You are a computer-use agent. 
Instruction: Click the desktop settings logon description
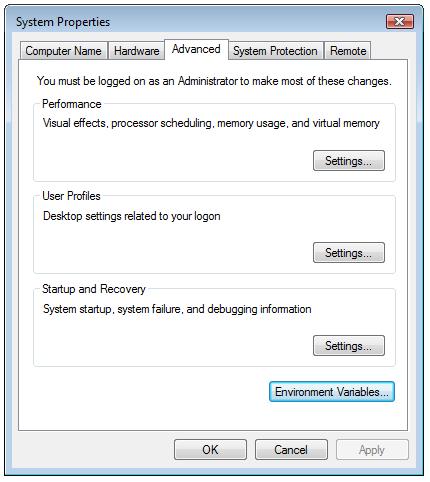(x=132, y=216)
